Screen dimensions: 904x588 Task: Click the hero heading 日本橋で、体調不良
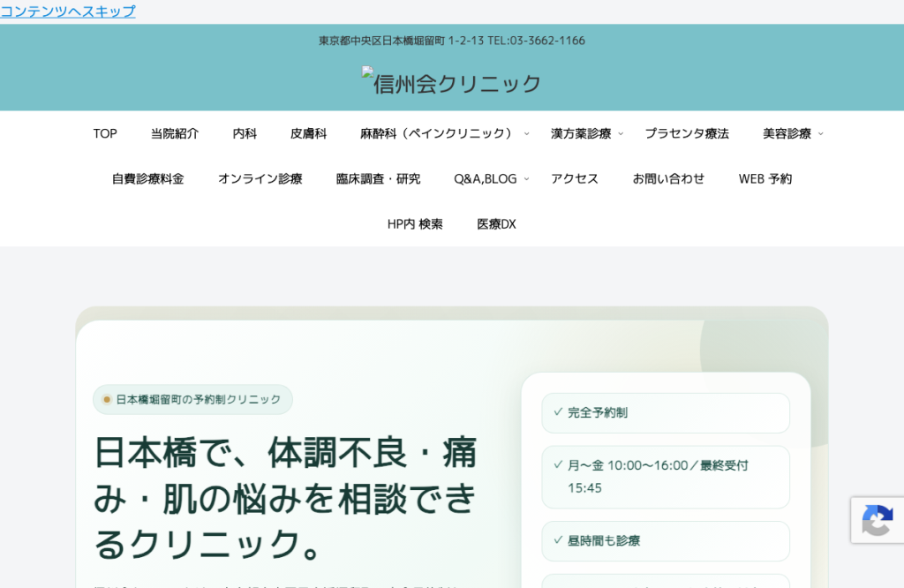pyautogui.click(x=285, y=497)
